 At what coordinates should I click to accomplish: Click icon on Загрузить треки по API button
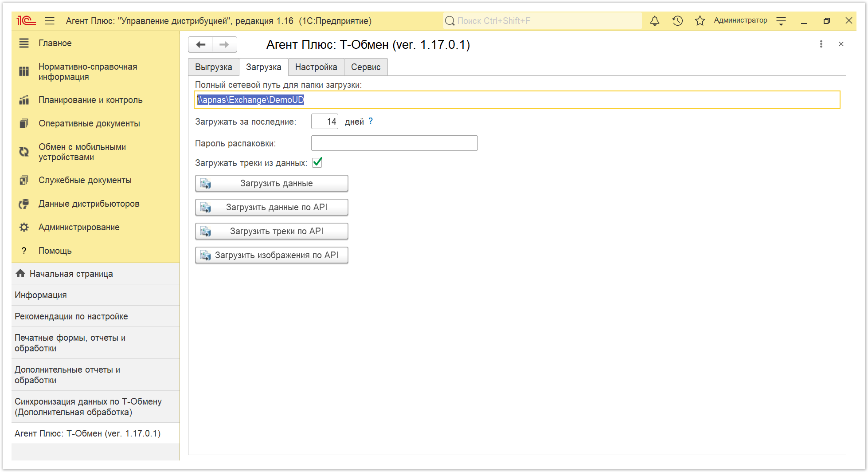click(205, 231)
